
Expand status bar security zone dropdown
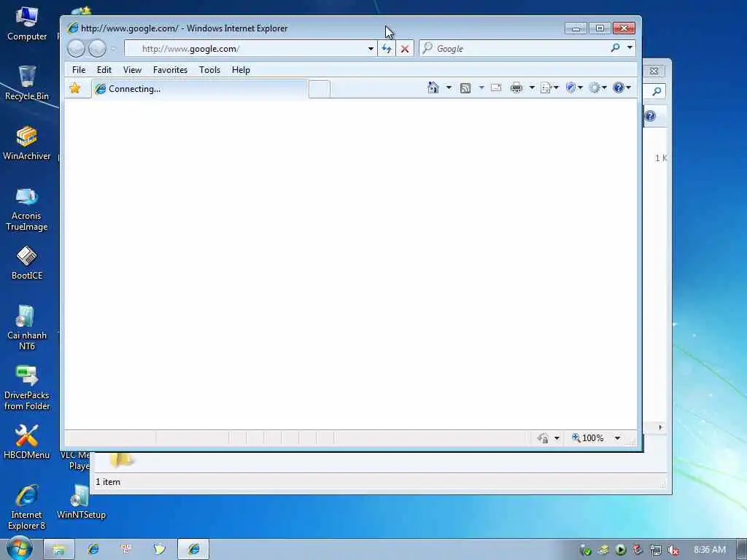tap(557, 438)
